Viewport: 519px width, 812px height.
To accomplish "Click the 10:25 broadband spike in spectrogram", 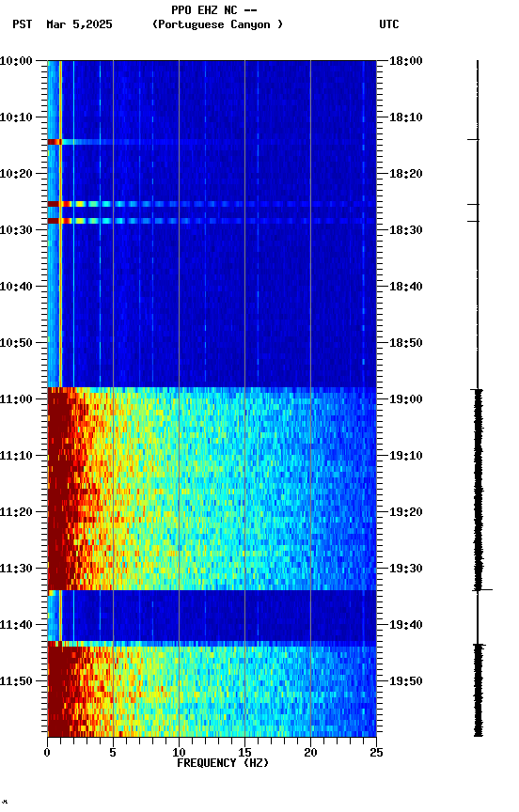I will tap(212, 204).
